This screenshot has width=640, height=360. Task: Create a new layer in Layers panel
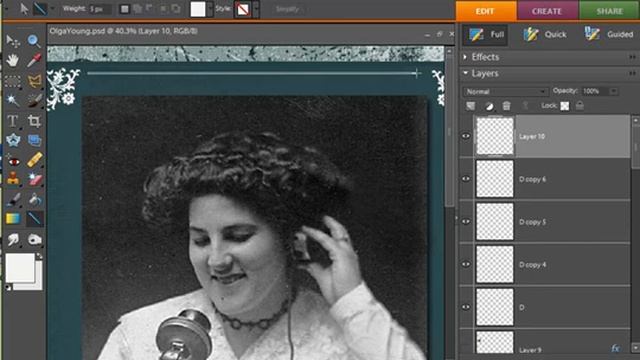471,106
